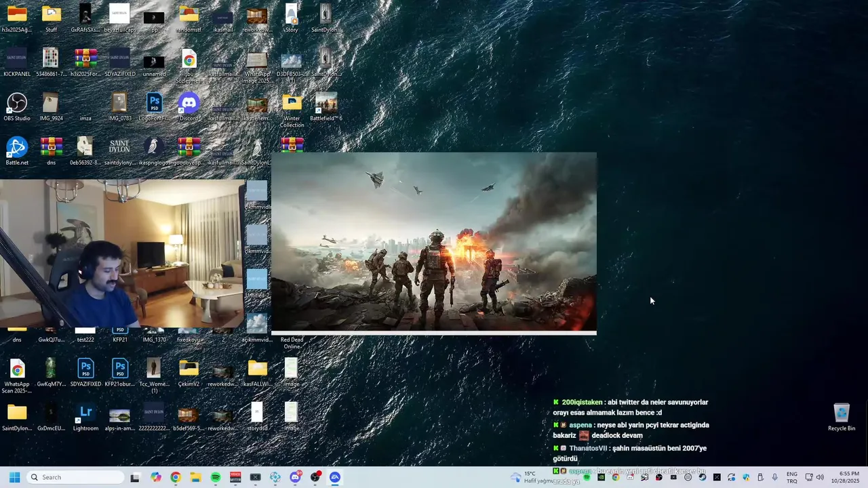Switch to OBS in the taskbar
868x488 pixels.
315,477
